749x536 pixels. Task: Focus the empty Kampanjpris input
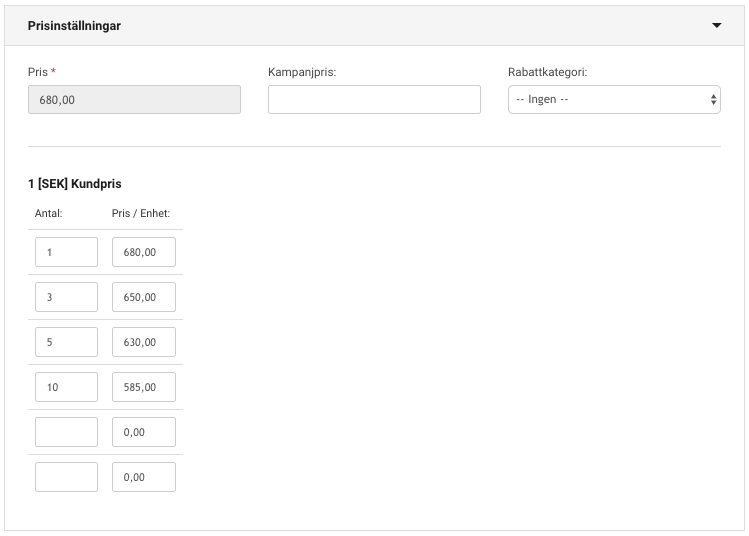coord(374,99)
